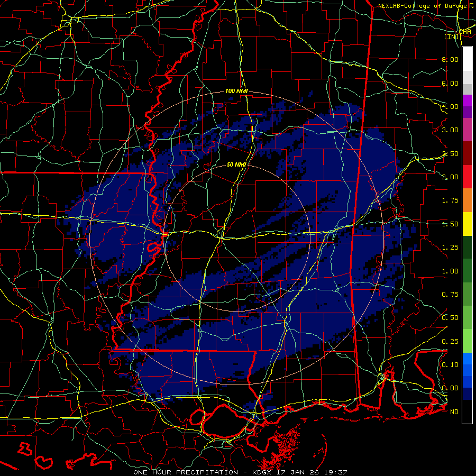Click the 1.50 legend value

450,224
